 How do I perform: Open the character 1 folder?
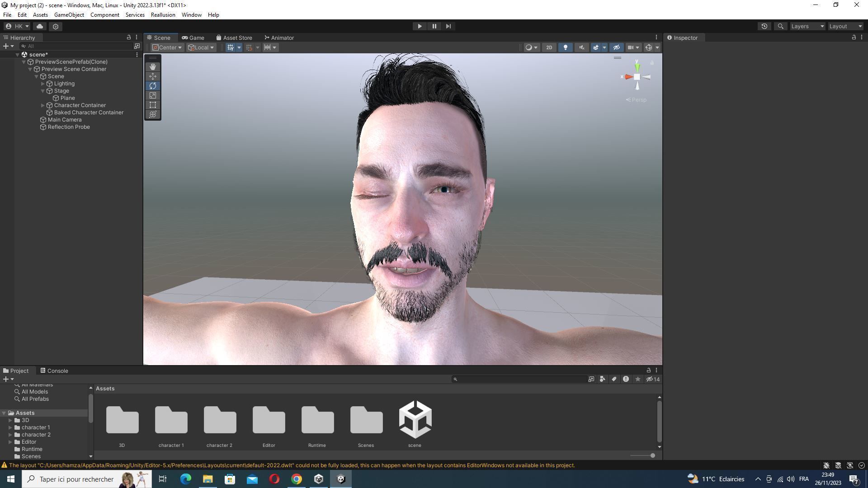(171, 420)
